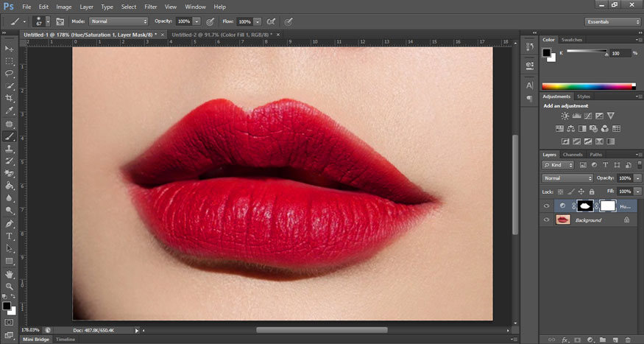Viewport: 644px width, 344px height.
Task: Open the Essentials workspace dropdown
Action: tap(613, 21)
